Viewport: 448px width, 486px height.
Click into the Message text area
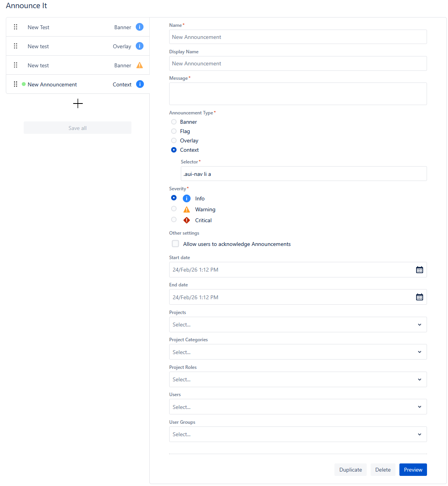pyautogui.click(x=297, y=94)
